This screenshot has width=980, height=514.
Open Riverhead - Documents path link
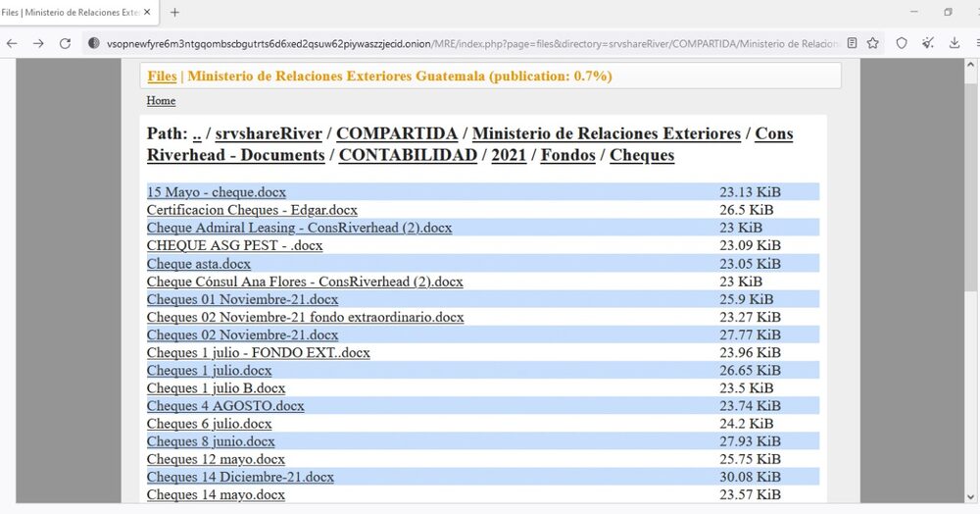point(235,155)
